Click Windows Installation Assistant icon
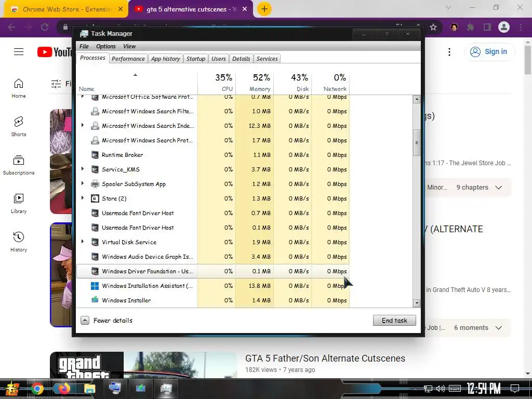Screen dimensions: 532x399 point(95,286)
